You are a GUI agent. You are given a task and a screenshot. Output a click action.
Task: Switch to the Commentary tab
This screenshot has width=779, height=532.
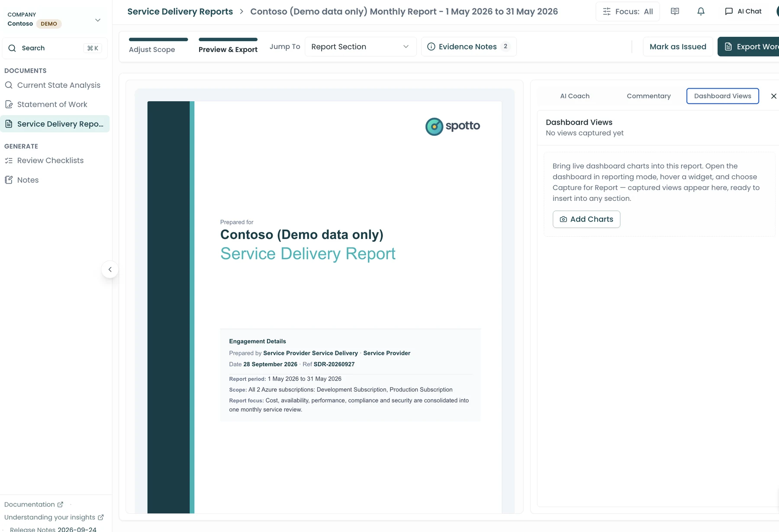pyautogui.click(x=648, y=96)
